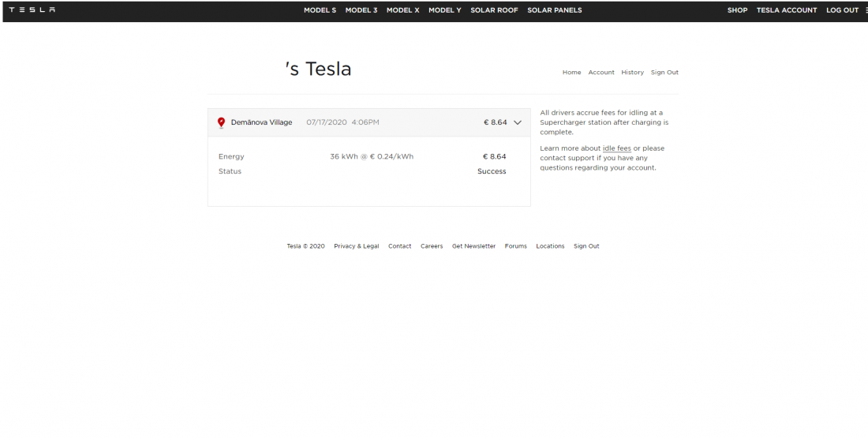
Task: Open Careers footer link
Action: (431, 246)
